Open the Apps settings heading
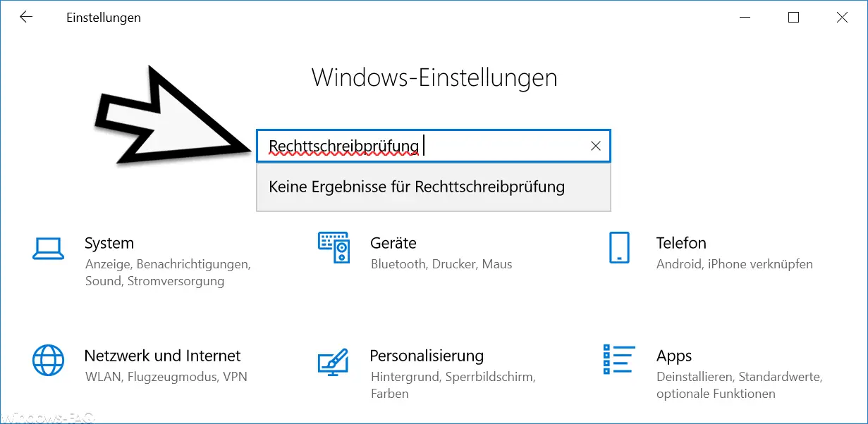Viewport: 868px width, 424px height. (674, 356)
